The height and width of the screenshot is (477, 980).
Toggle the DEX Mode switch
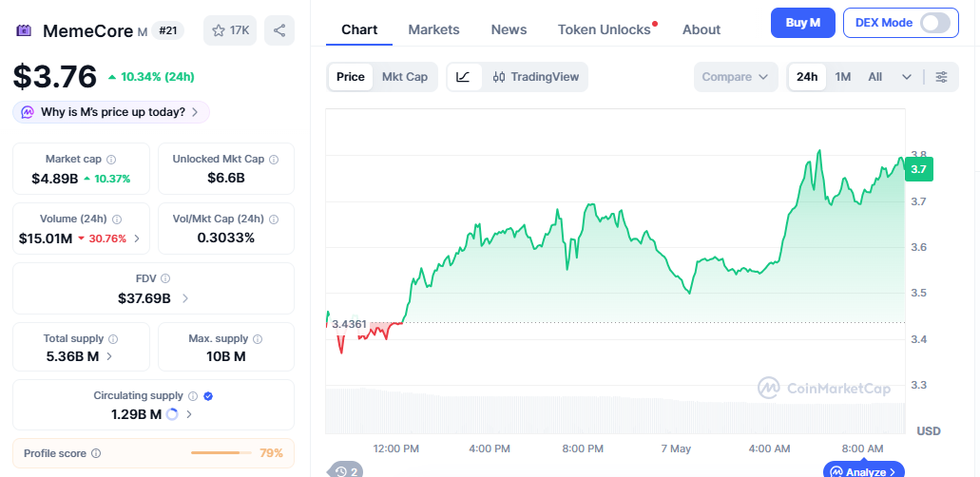[935, 23]
